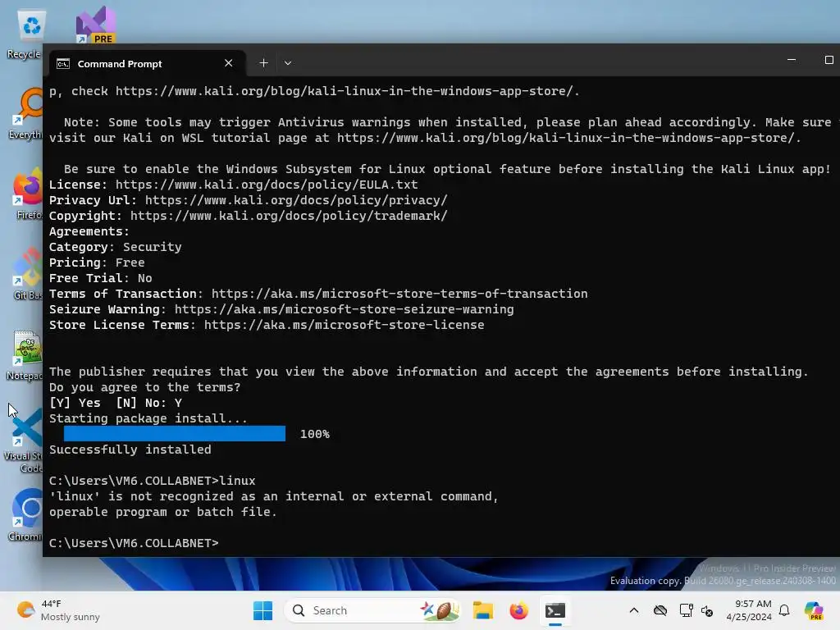Close the Command Prompt tab

pyautogui.click(x=229, y=63)
